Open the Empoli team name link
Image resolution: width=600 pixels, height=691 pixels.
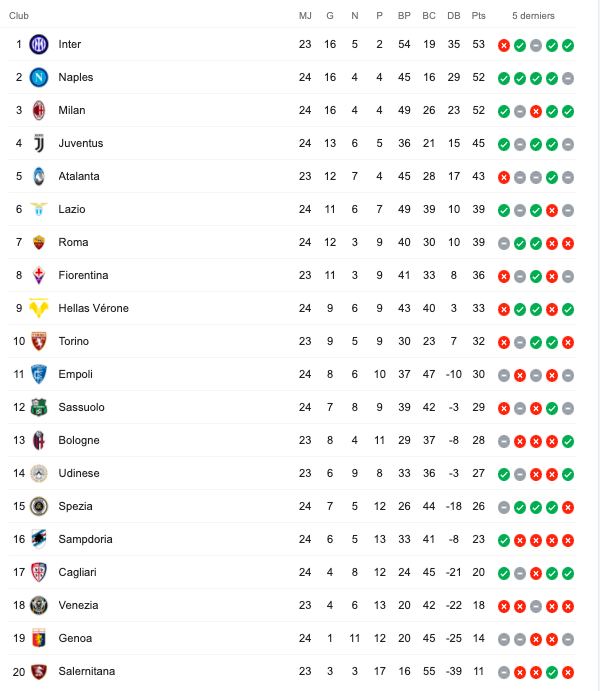click(76, 374)
